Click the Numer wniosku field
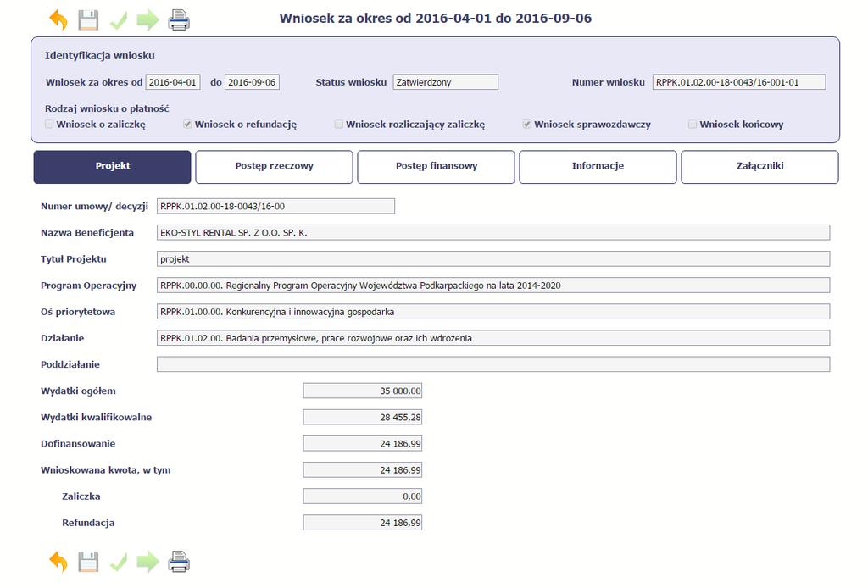 739,82
